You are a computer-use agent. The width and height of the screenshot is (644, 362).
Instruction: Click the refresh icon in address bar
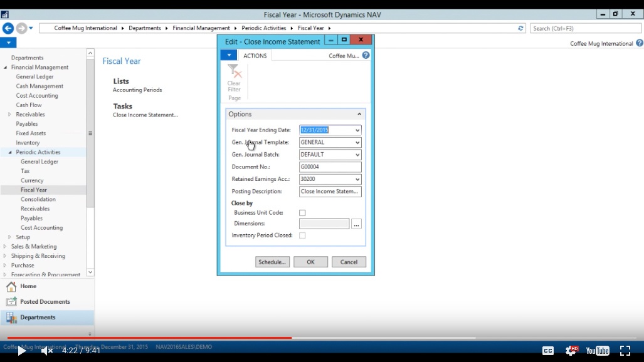[521, 28]
